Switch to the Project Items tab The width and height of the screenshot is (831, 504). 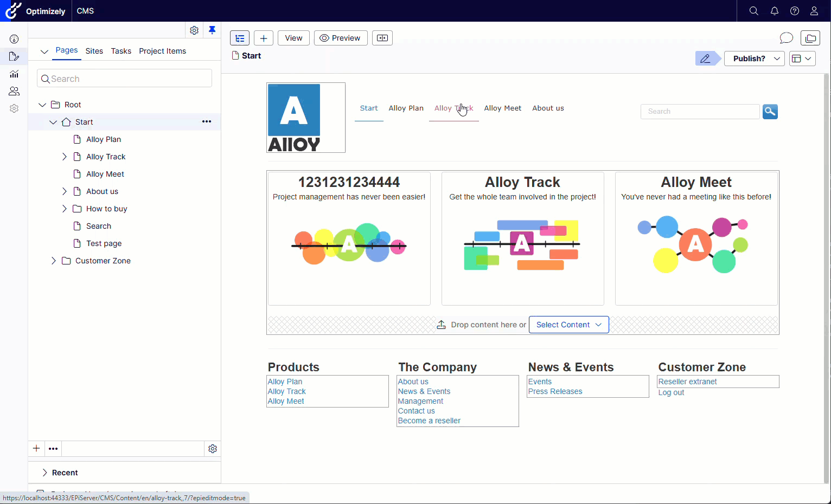(163, 51)
